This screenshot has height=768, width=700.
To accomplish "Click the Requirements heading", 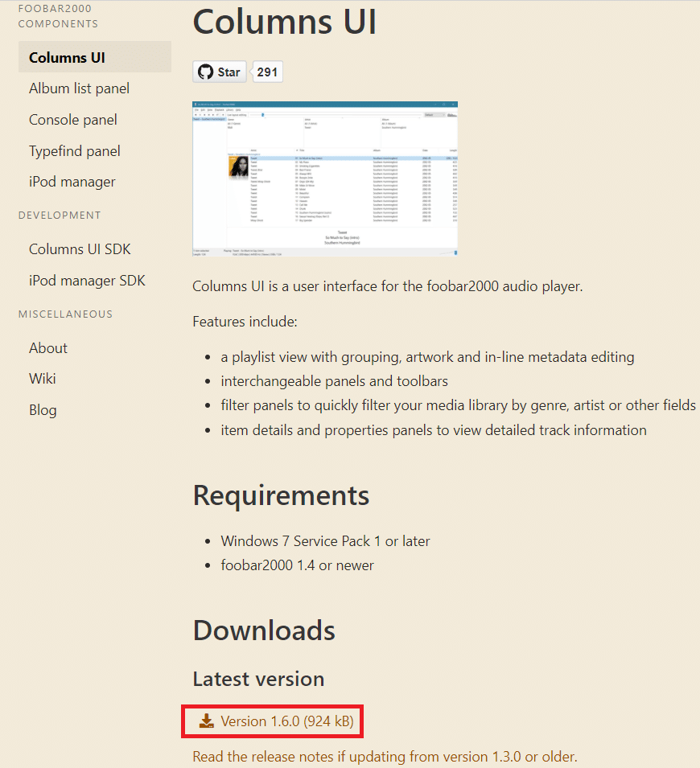I will (x=281, y=495).
